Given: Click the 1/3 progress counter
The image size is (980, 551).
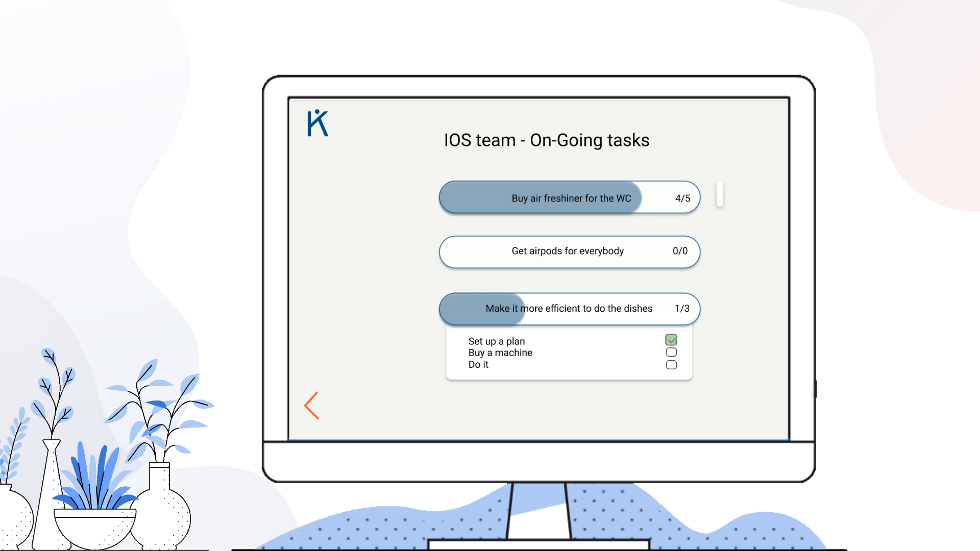Looking at the screenshot, I should [x=682, y=309].
